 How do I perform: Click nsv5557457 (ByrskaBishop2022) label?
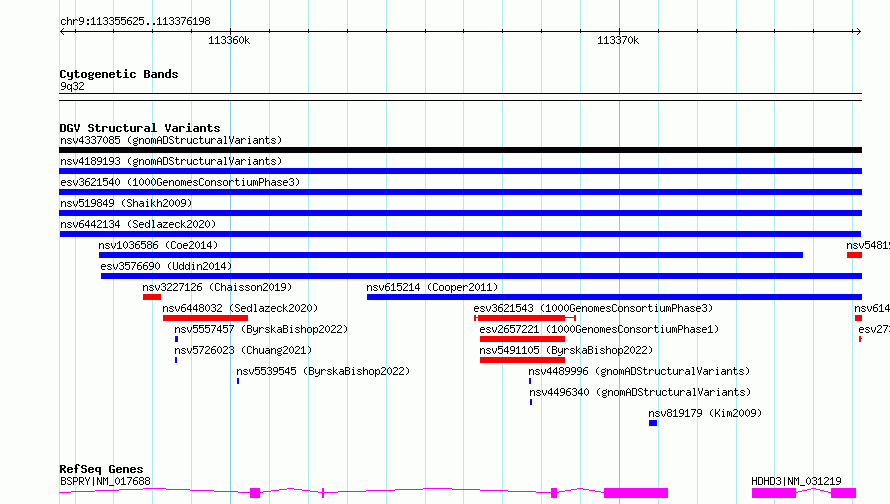click(x=261, y=329)
